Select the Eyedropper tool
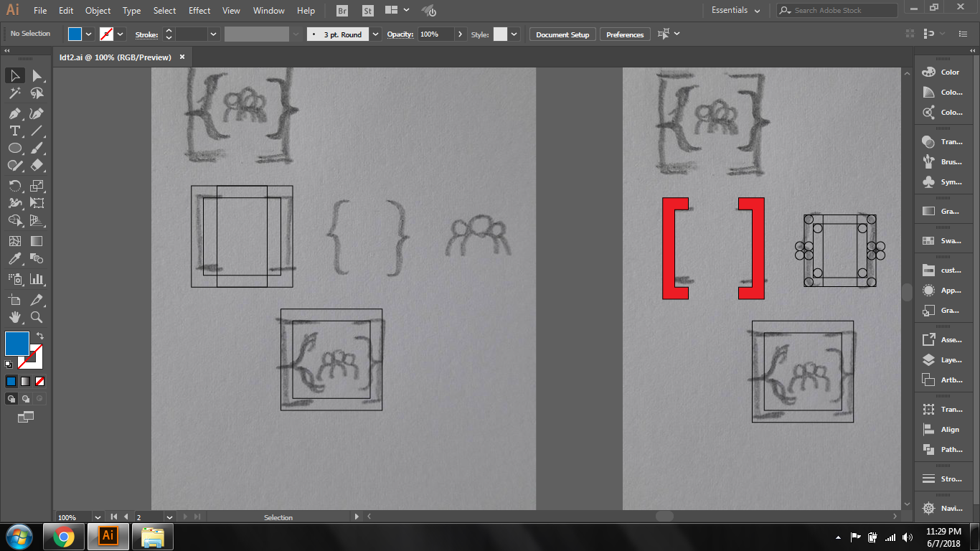This screenshot has height=551, width=980. [14, 258]
